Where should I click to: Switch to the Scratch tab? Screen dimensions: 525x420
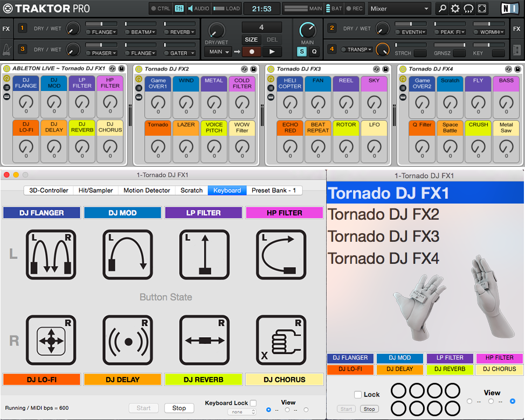191,190
